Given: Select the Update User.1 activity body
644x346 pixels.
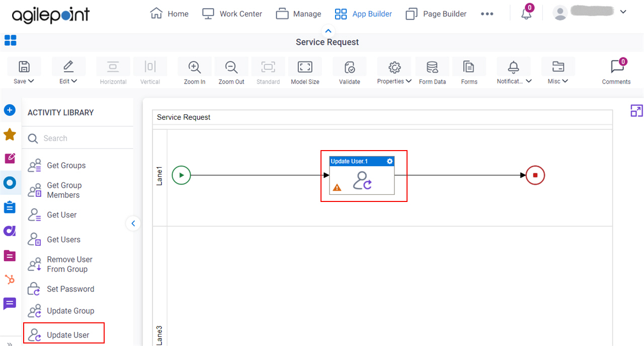Looking at the screenshot, I should 362,180.
